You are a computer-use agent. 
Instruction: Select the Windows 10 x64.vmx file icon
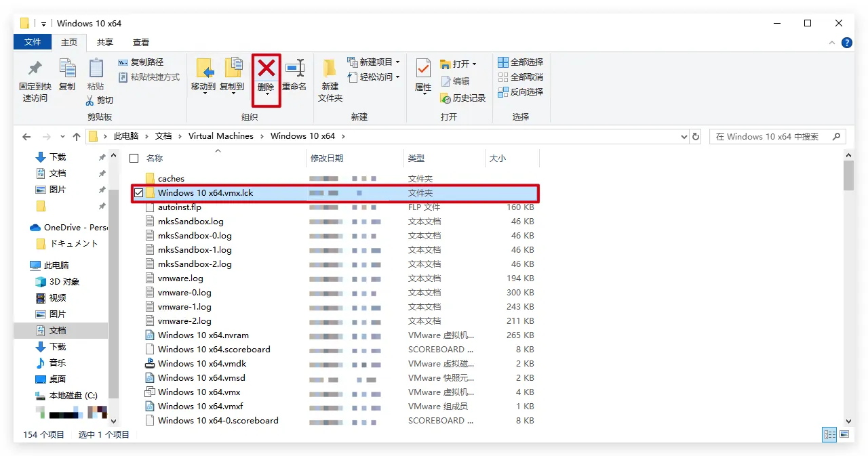tap(151, 392)
